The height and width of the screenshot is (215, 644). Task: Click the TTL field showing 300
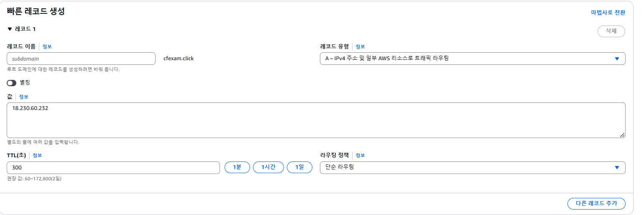[x=113, y=168]
